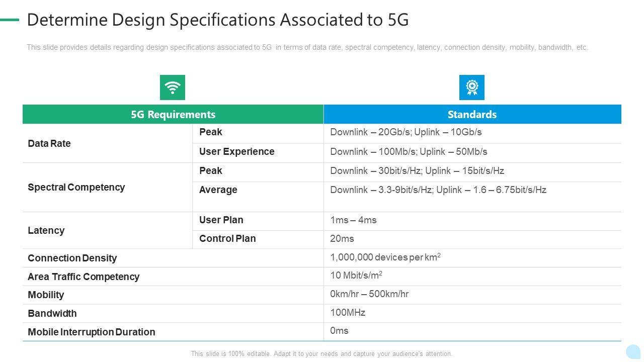The height and width of the screenshot is (362, 644).
Task: Click the 100MHz bandwidth value
Action: pyautogui.click(x=348, y=313)
